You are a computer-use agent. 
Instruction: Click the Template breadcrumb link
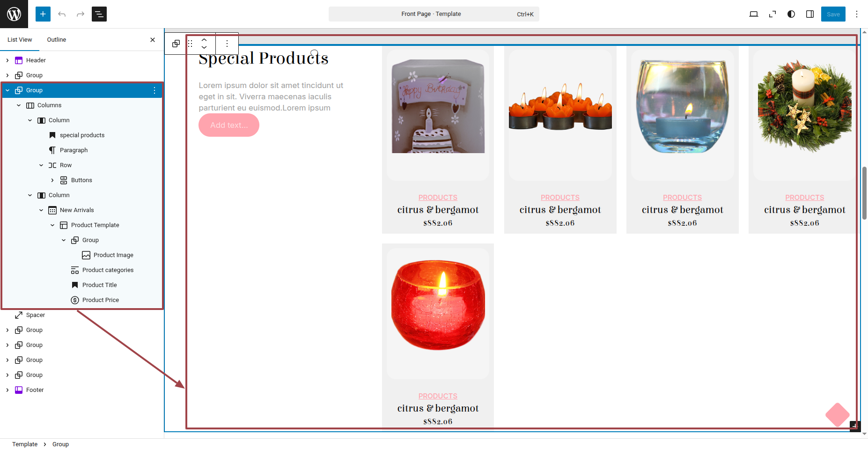pos(25,444)
